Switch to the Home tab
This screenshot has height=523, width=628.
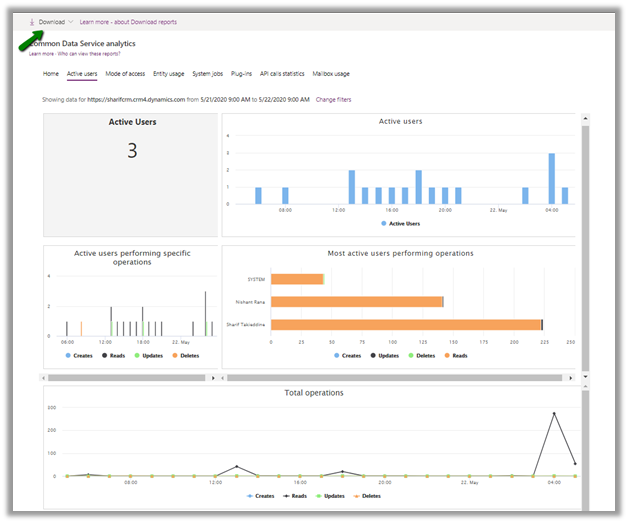pyautogui.click(x=51, y=74)
